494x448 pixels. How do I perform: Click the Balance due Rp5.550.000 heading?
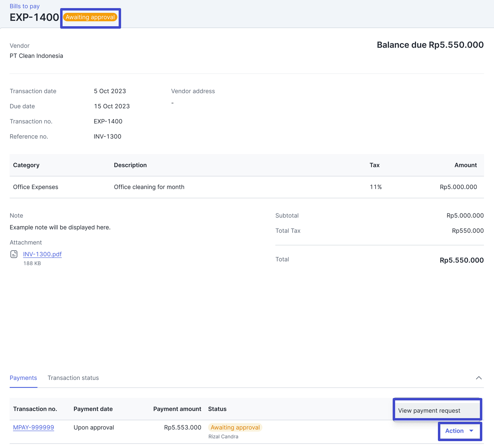click(x=430, y=45)
